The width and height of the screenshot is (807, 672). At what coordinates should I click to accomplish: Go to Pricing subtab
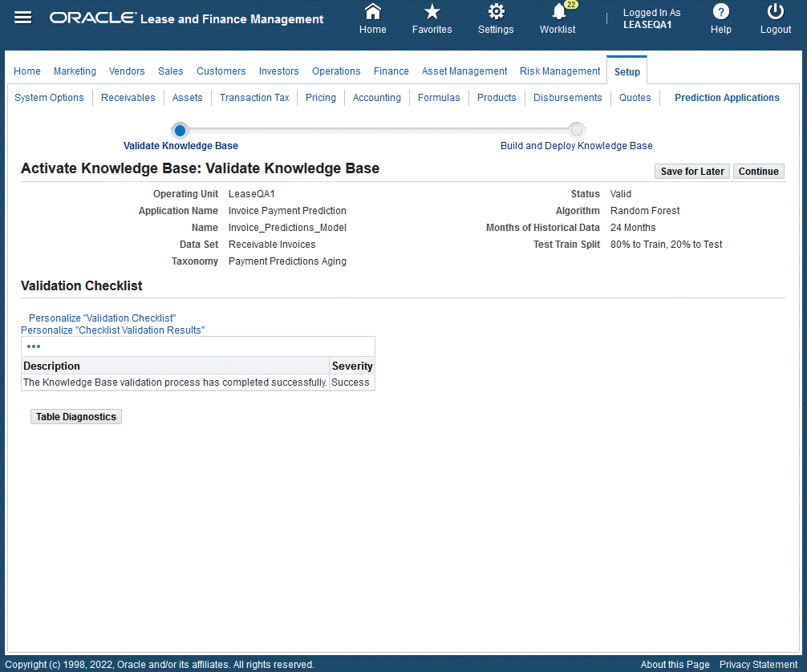[x=321, y=97]
